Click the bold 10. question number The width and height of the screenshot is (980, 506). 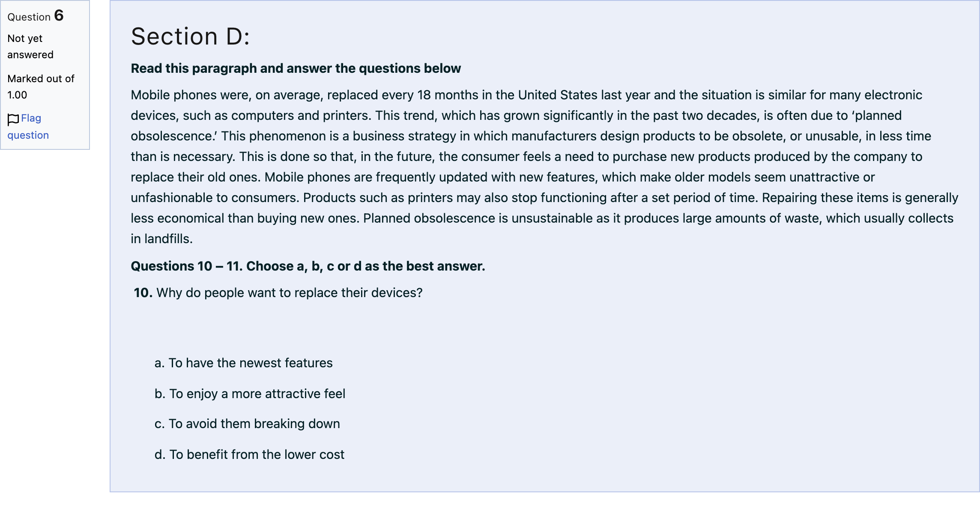point(143,293)
